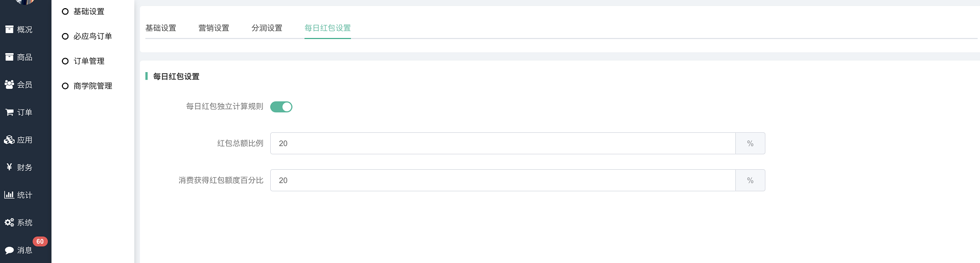Switch to the 营销设置 tab
This screenshot has height=263, width=980.
[x=214, y=28]
